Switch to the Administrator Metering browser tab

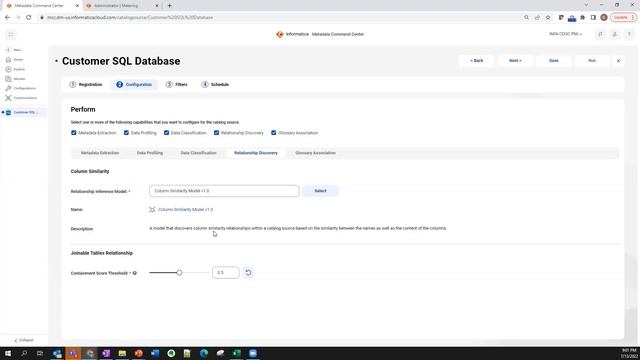tap(122, 6)
